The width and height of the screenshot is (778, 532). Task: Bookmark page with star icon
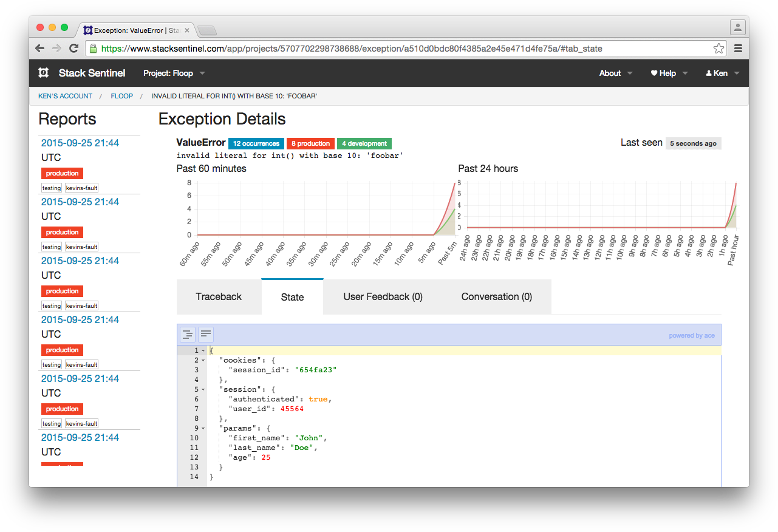pyautogui.click(x=718, y=49)
